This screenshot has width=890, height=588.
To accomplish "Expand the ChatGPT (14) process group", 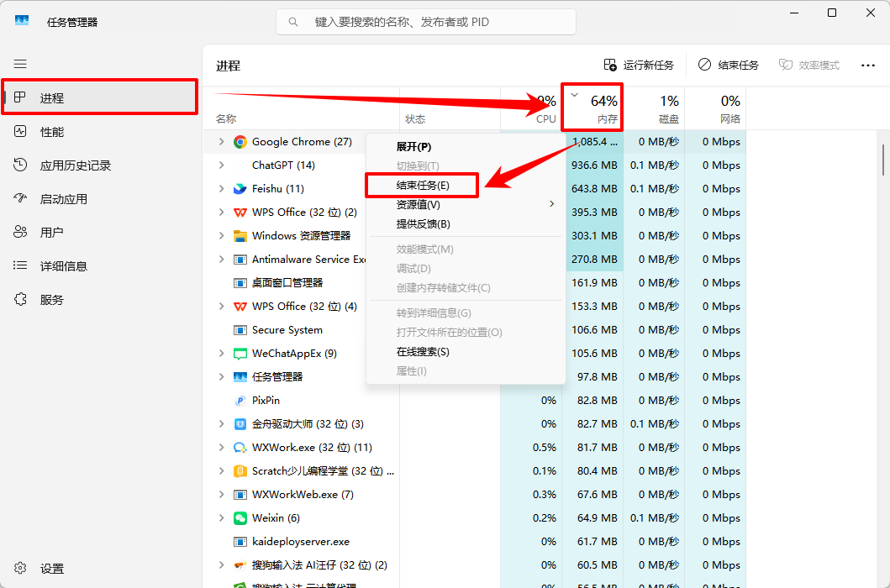I will pos(221,165).
